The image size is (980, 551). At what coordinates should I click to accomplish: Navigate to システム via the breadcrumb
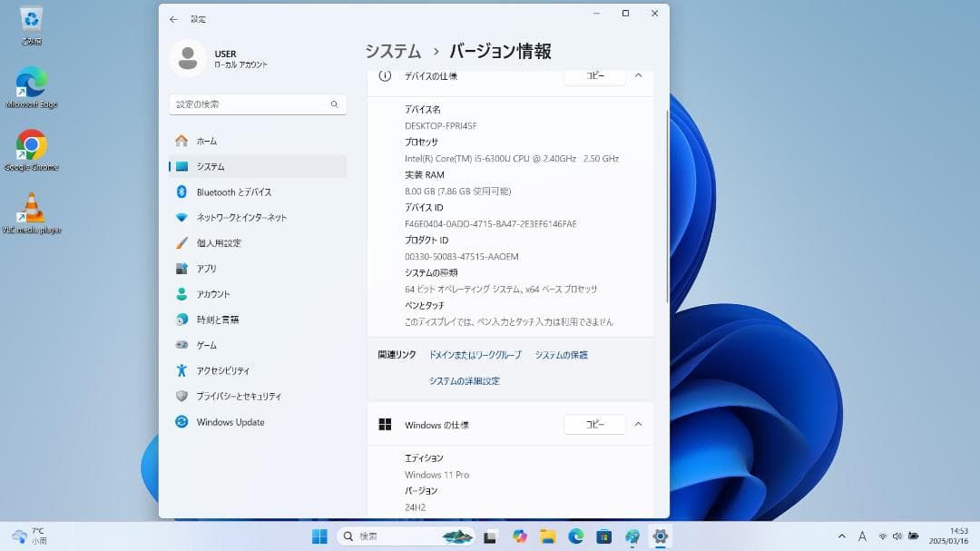[392, 52]
